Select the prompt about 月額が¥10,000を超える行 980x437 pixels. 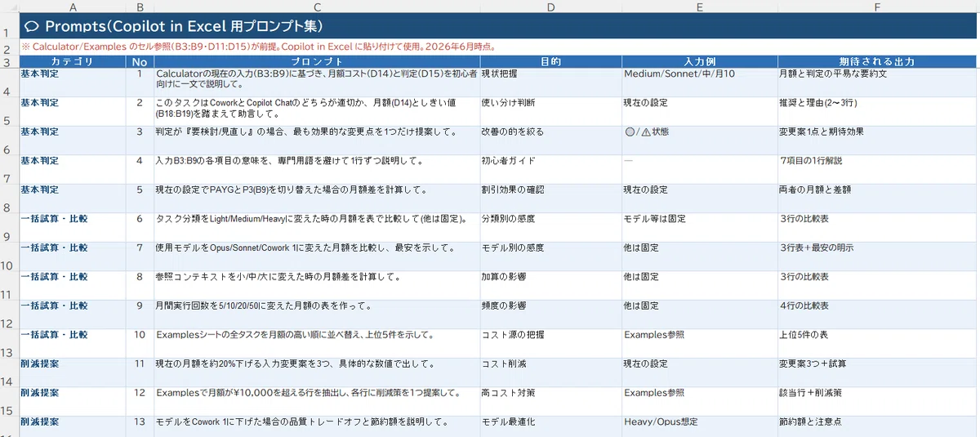[317, 402]
